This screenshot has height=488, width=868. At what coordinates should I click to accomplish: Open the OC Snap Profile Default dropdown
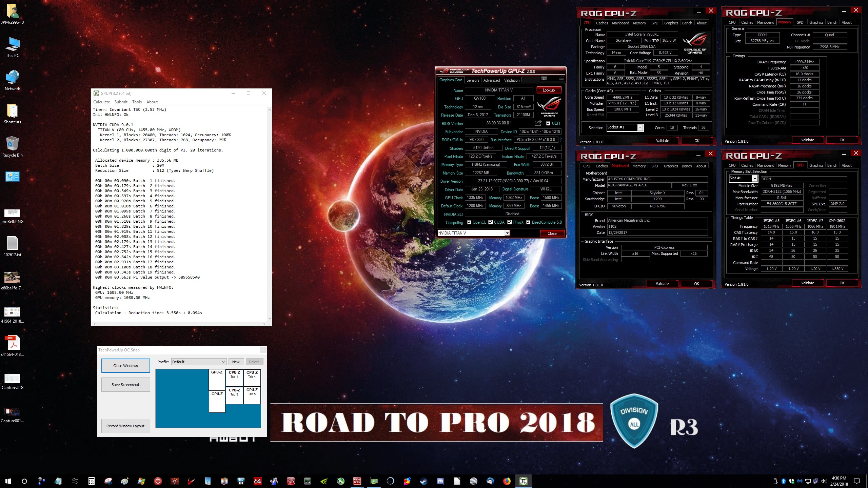199,362
